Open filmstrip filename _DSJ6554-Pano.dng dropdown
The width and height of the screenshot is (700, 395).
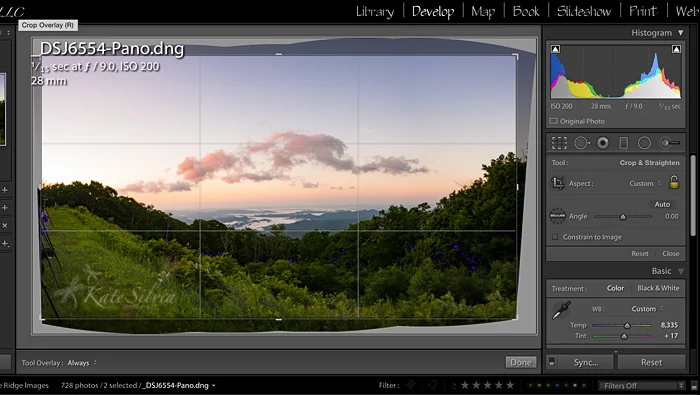[x=180, y=385]
